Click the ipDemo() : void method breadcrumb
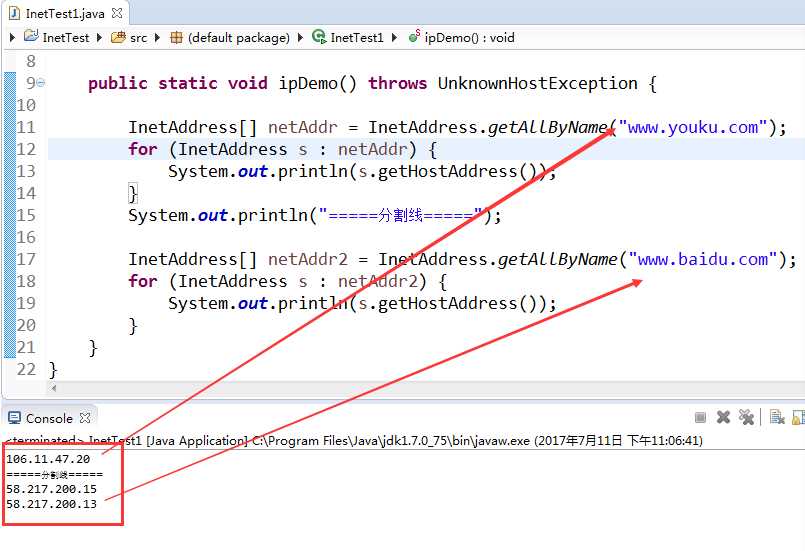 pos(469,37)
